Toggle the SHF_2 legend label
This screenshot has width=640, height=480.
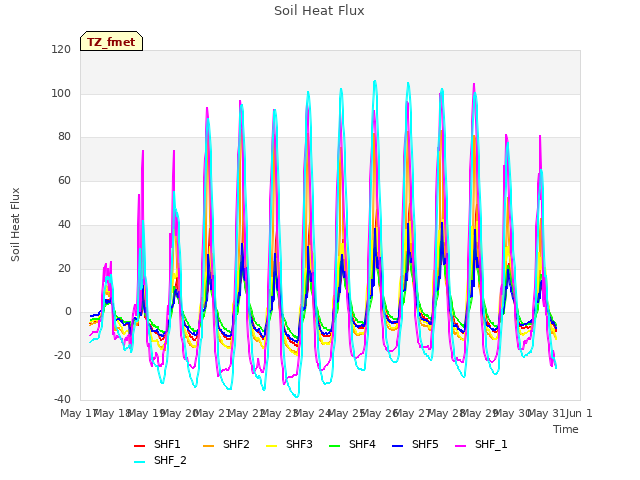click(x=170, y=460)
